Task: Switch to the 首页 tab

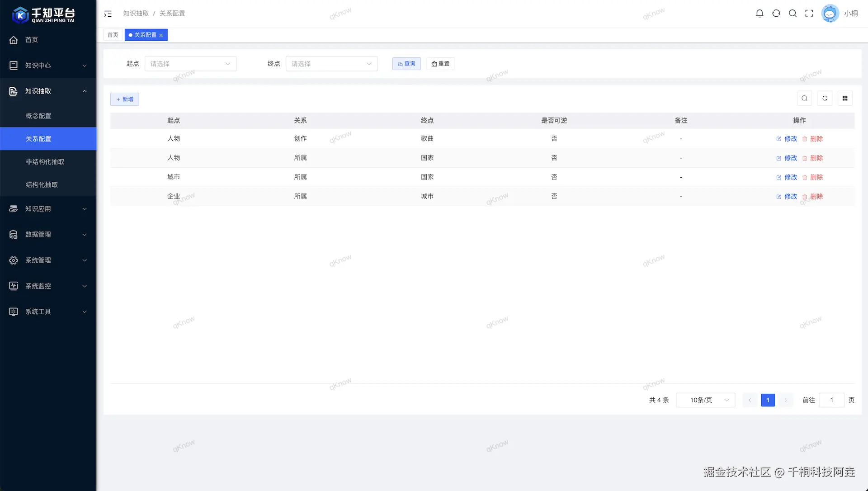Action: (x=113, y=35)
